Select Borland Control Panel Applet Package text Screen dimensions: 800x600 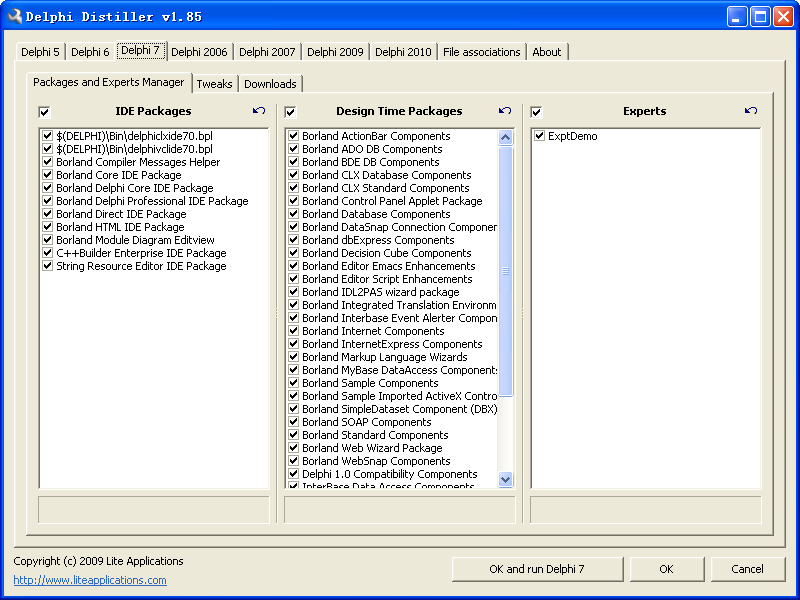pyautogui.click(x=392, y=201)
